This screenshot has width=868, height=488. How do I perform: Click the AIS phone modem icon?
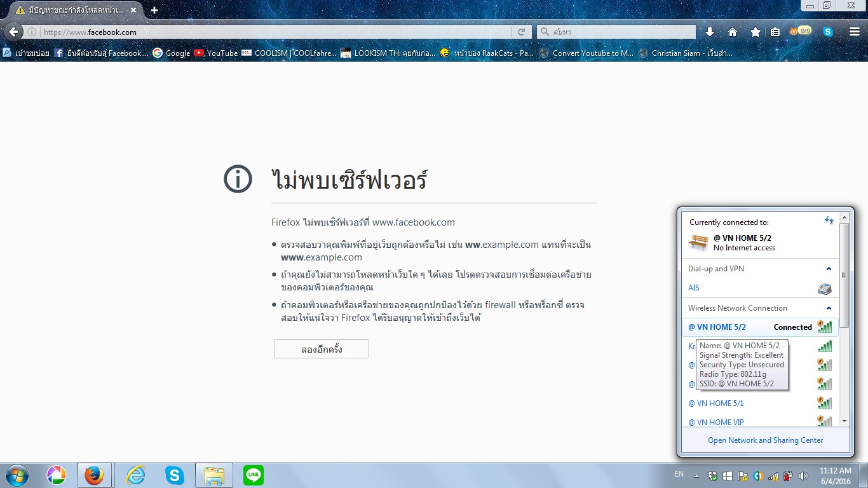tap(825, 288)
